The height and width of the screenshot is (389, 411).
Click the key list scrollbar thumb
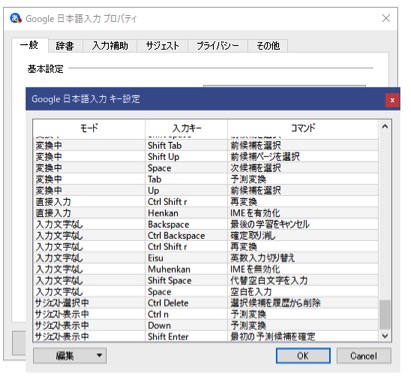click(x=385, y=314)
